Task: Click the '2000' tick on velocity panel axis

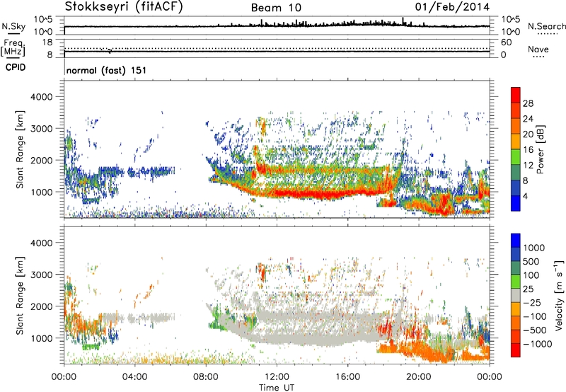Action: coord(41,306)
